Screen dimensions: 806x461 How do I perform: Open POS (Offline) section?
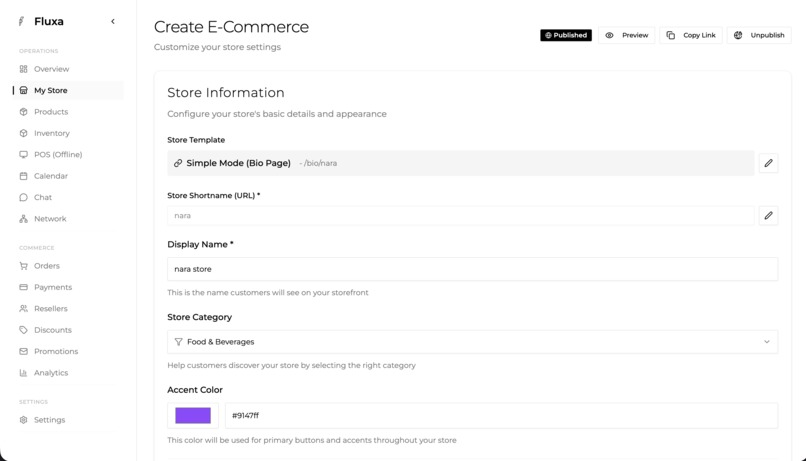[58, 154]
